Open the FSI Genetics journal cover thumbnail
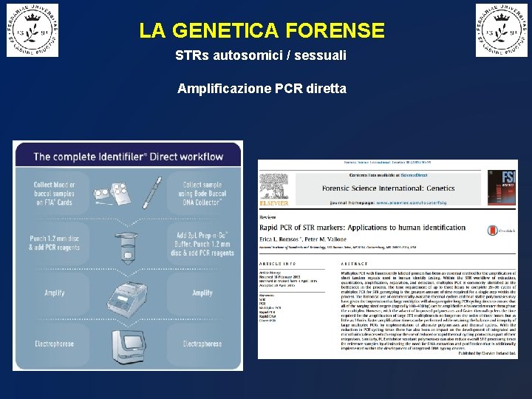Screen dimensions: 532x399 [x=502, y=188]
